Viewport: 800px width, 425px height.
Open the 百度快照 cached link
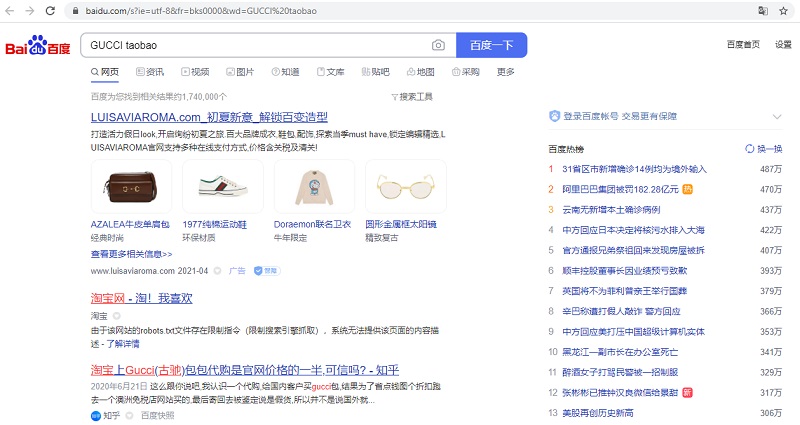click(158, 416)
